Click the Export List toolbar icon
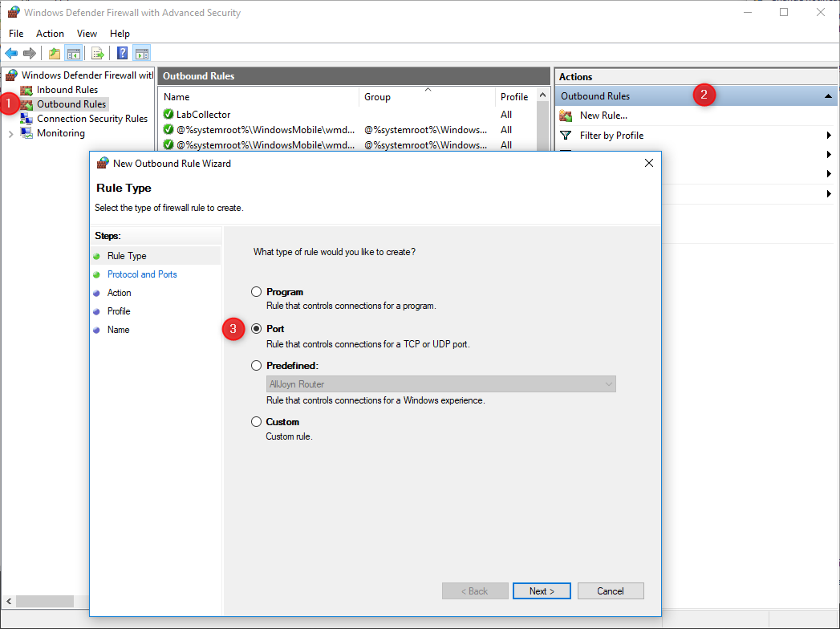 [98, 53]
